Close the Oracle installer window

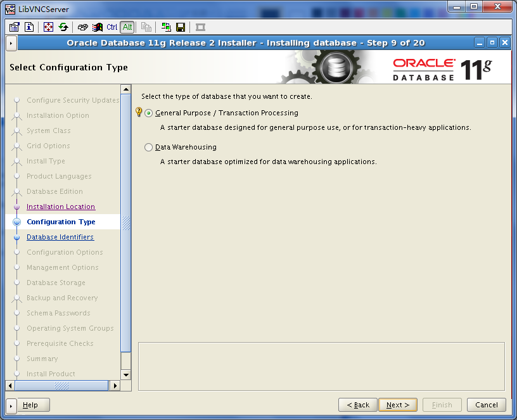pyautogui.click(x=505, y=43)
